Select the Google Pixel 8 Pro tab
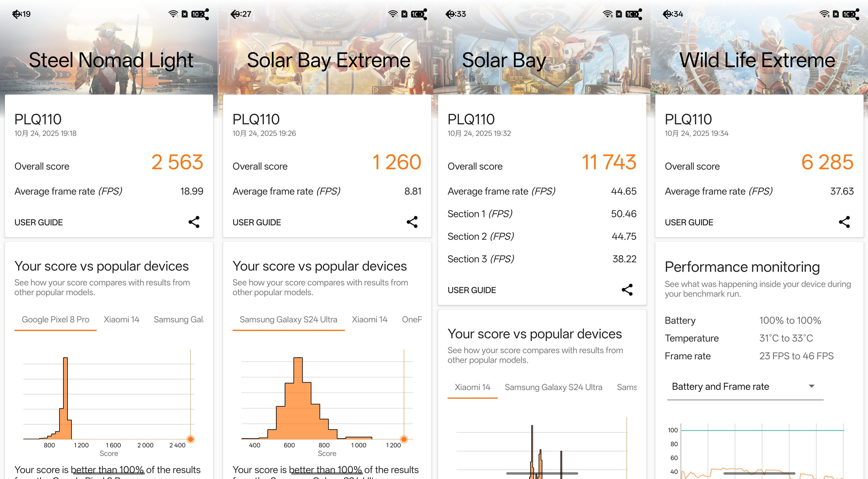The height and width of the screenshot is (479, 868). [56, 319]
